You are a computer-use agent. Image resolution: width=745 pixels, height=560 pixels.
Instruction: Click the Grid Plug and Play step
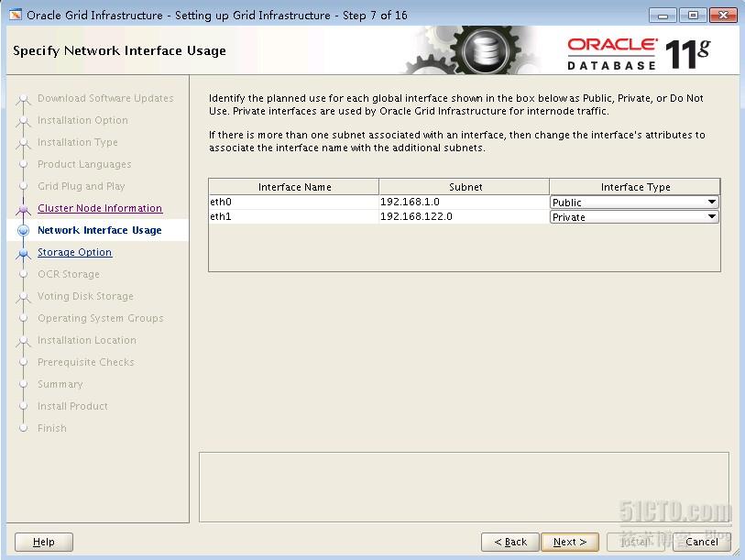(x=82, y=186)
